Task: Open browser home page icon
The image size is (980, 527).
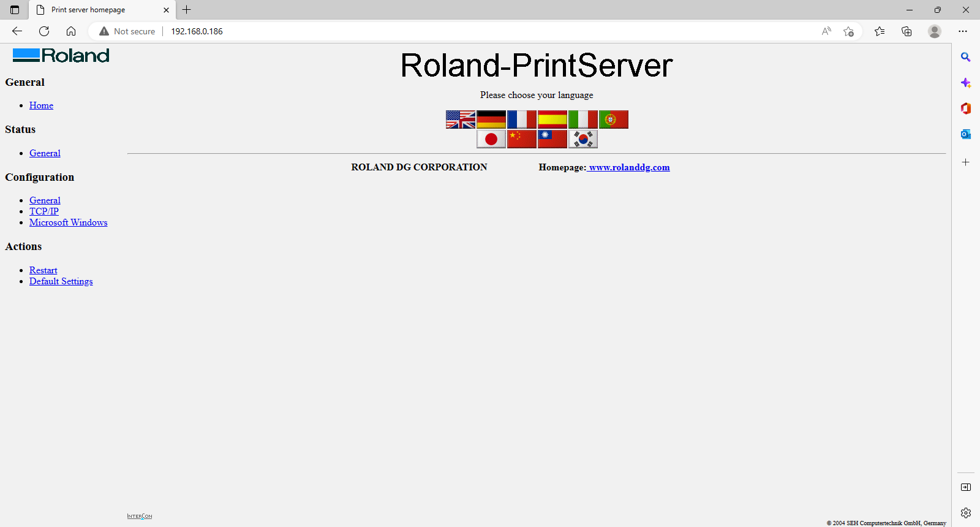Action: (x=71, y=31)
